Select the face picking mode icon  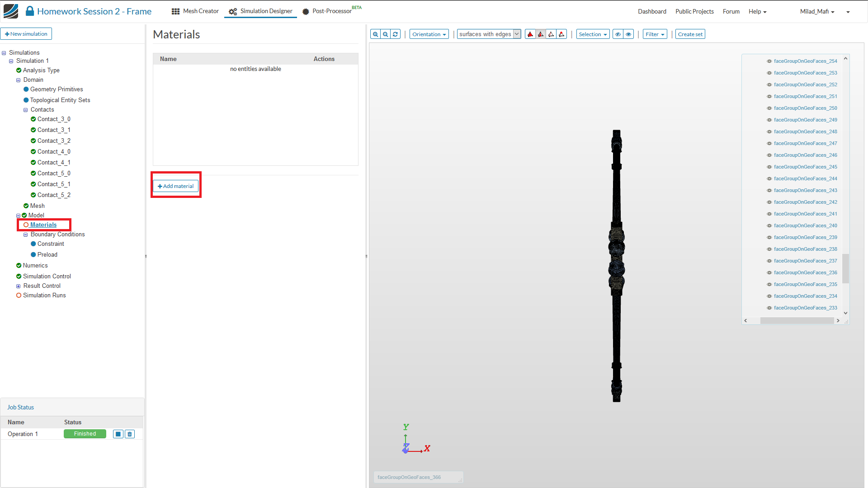(x=541, y=34)
